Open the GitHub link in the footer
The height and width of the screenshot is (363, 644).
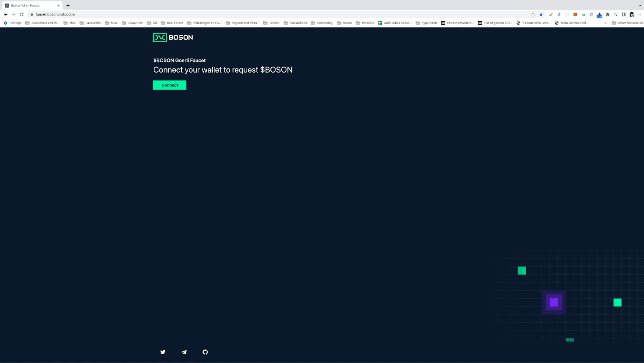[205, 352]
